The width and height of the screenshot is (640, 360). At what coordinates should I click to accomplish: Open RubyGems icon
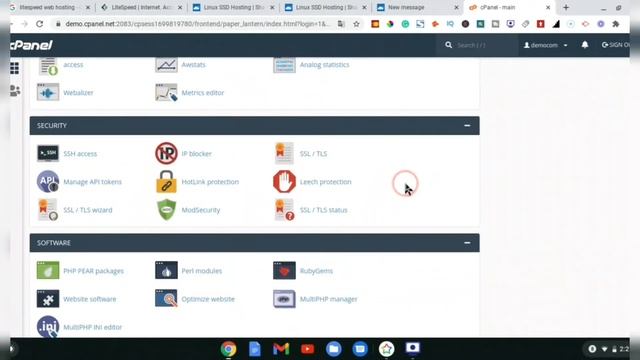pyautogui.click(x=284, y=271)
